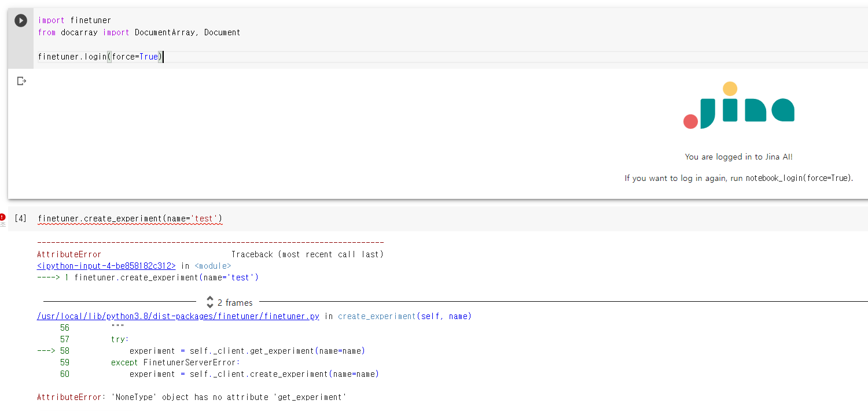This screenshot has width=868, height=411.
Task: Open the ipython-input-4 traceback link
Action: [x=106, y=265]
